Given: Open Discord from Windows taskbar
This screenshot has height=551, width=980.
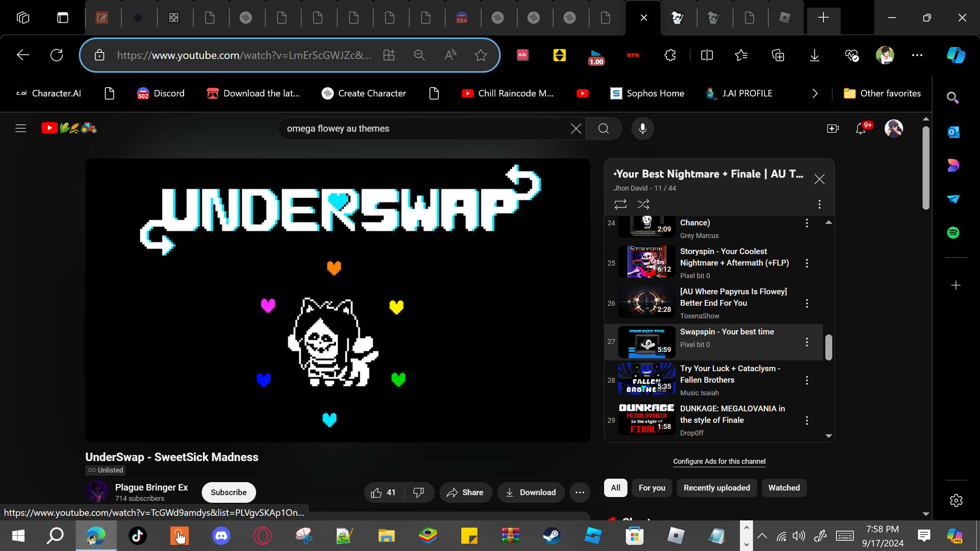Looking at the screenshot, I should coord(221,536).
